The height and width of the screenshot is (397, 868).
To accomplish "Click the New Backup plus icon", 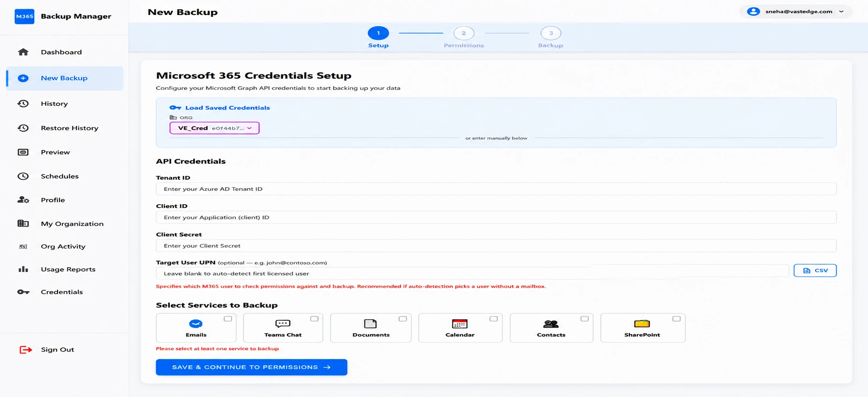I will [23, 78].
